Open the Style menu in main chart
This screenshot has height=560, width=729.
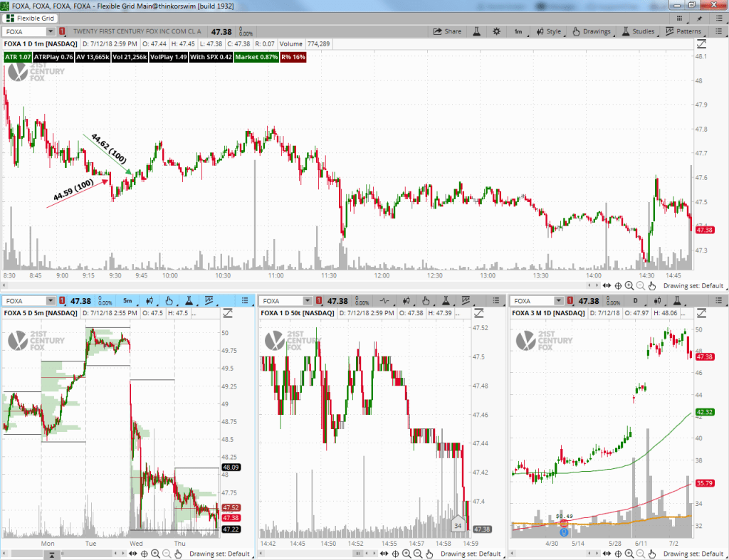[x=547, y=31]
